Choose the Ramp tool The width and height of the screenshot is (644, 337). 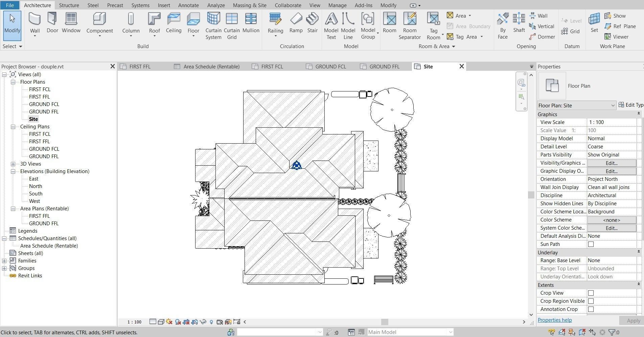click(x=296, y=23)
